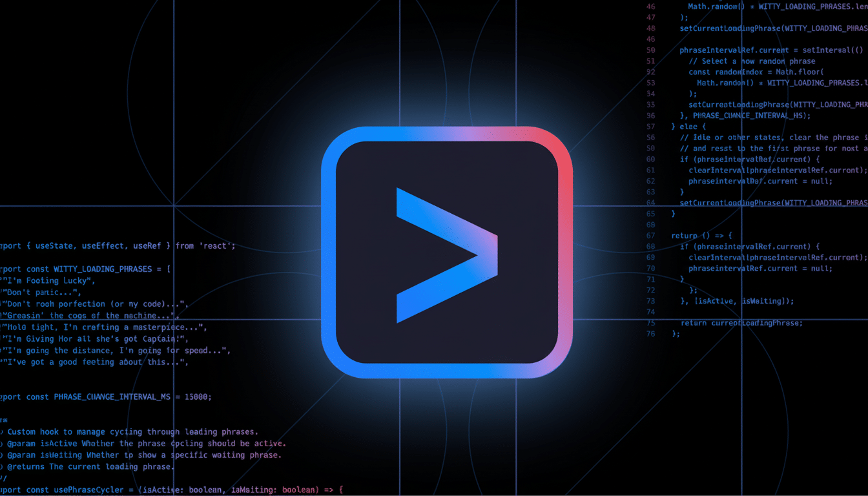
Task: Click the "return currentLoadingPhrase;" statement
Action: 741,323
